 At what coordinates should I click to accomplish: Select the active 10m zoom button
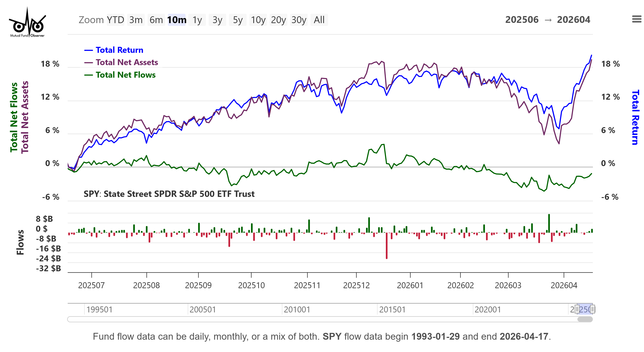pyautogui.click(x=177, y=20)
